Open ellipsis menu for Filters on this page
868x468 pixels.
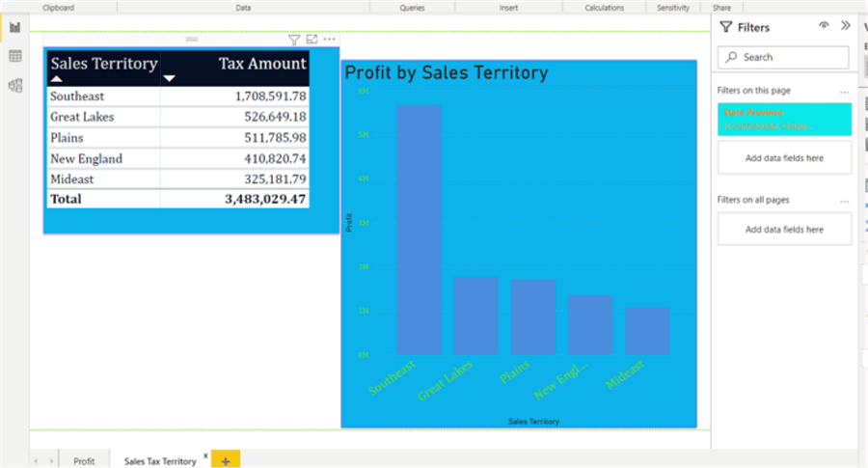point(844,92)
